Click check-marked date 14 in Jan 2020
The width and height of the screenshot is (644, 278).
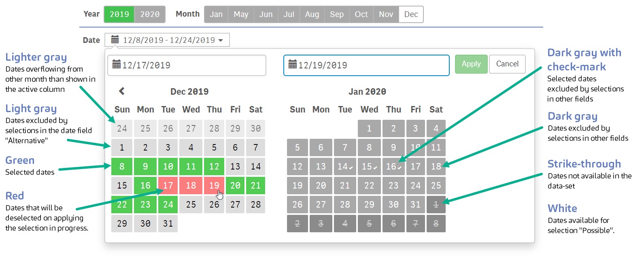coord(345,166)
